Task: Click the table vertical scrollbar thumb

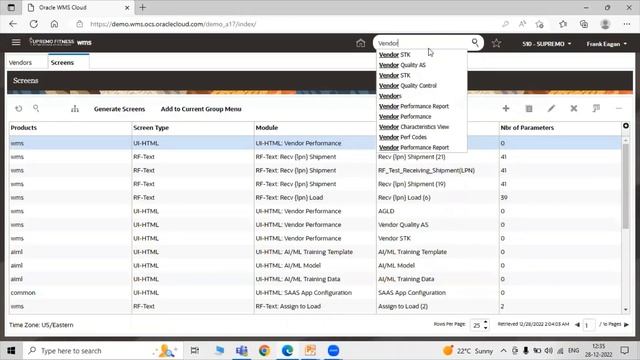Action: point(626,186)
